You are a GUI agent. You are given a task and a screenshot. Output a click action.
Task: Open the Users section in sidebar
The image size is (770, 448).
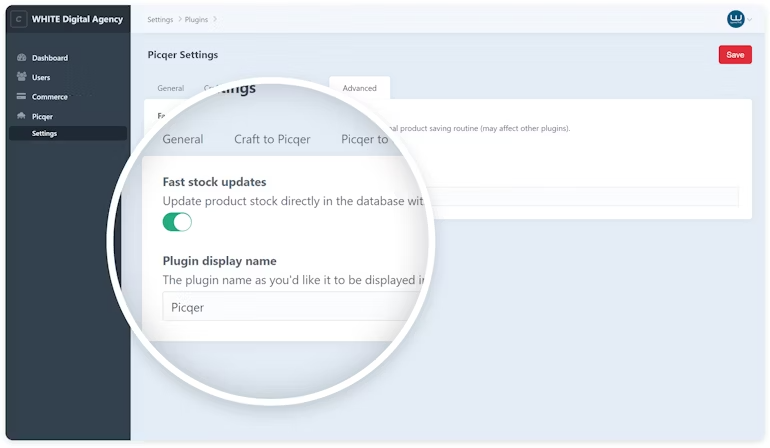click(41, 77)
